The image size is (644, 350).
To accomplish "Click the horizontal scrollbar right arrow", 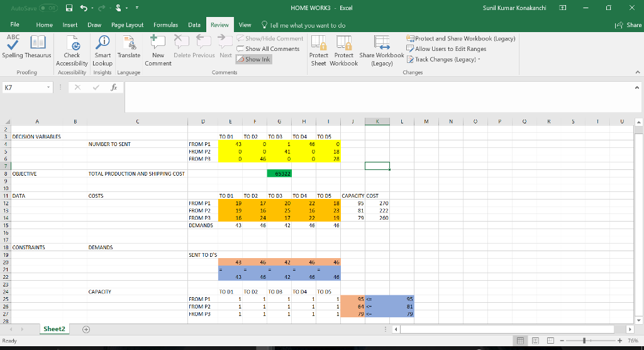I will 630,329.
